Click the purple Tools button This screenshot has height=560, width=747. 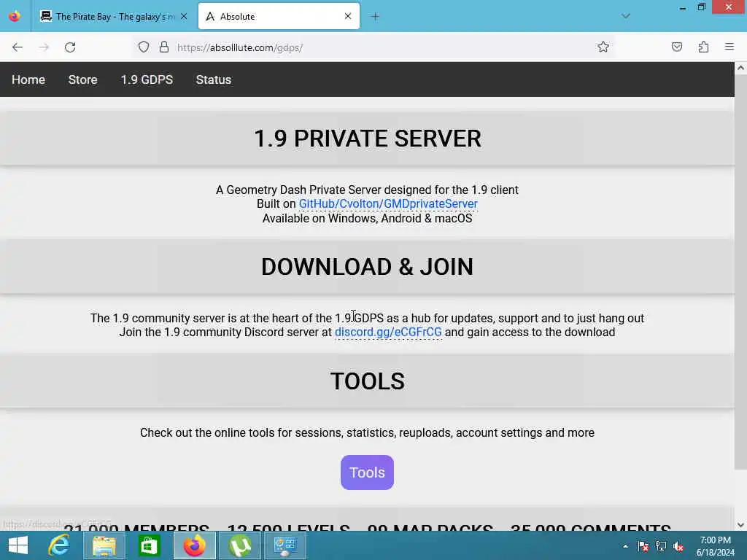click(x=368, y=472)
